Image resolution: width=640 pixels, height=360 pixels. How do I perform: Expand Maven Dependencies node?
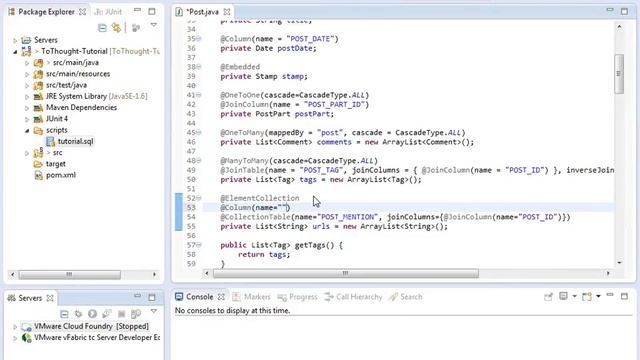click(x=27, y=109)
